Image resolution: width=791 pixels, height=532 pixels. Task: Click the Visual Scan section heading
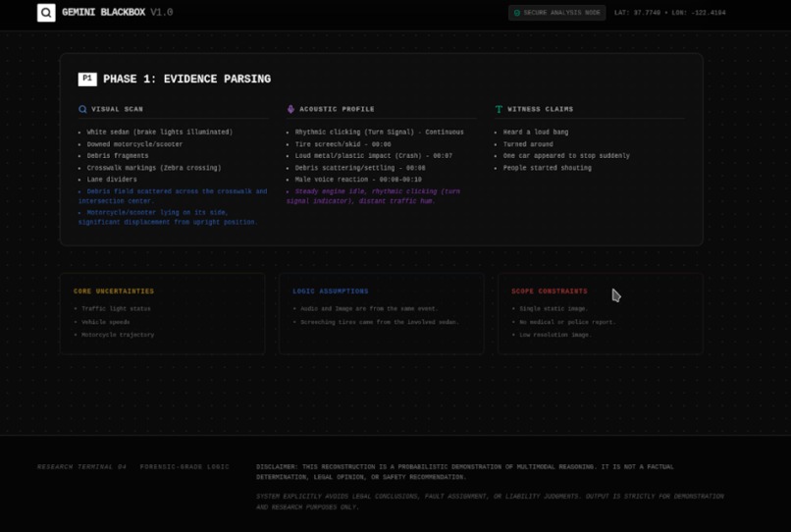point(117,109)
